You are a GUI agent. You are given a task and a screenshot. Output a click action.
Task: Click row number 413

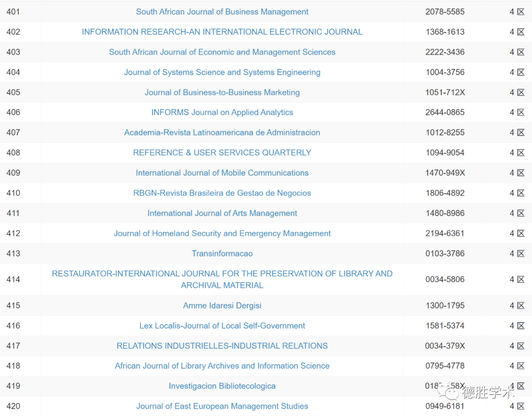pyautogui.click(x=13, y=253)
